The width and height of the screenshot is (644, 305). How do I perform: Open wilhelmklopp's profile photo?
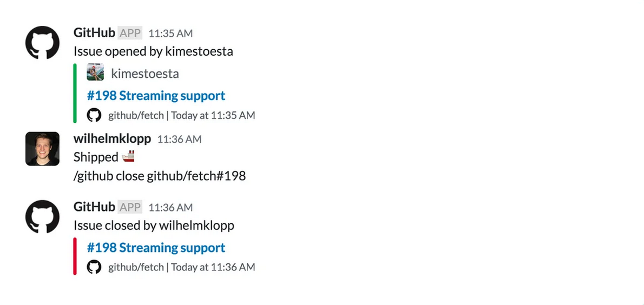point(42,149)
